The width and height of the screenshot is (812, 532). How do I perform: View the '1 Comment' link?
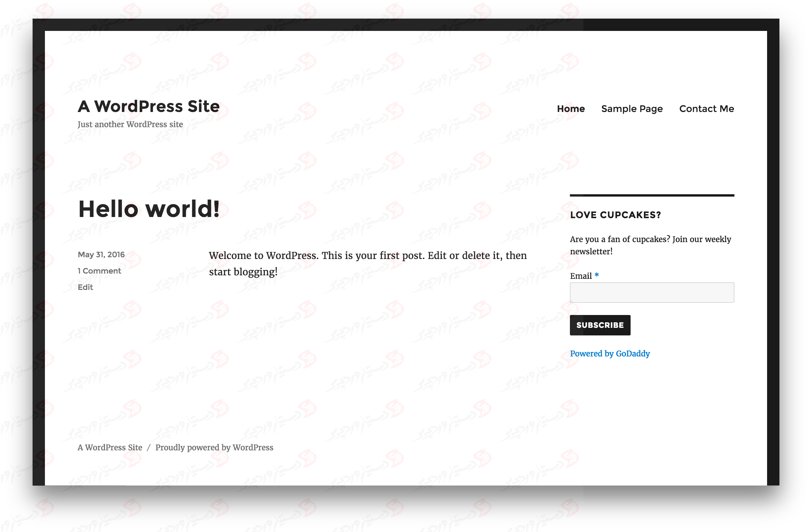(99, 271)
